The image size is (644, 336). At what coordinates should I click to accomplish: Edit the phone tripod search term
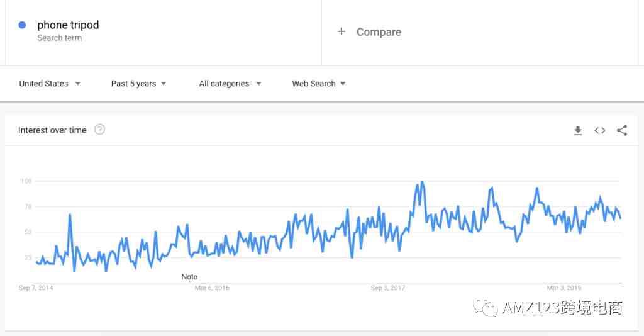[68, 25]
